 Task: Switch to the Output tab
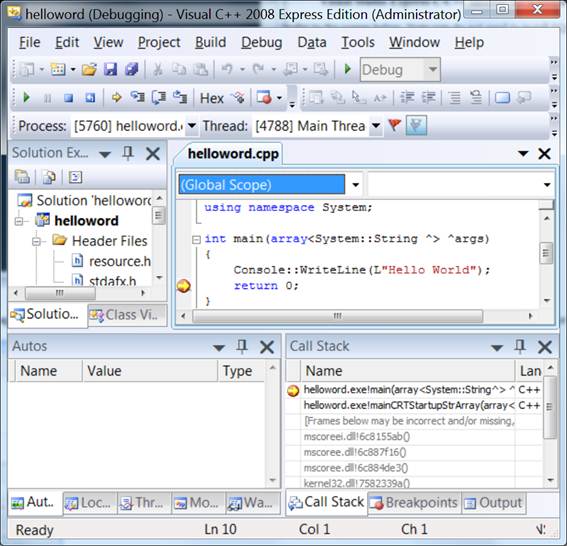coord(493,503)
